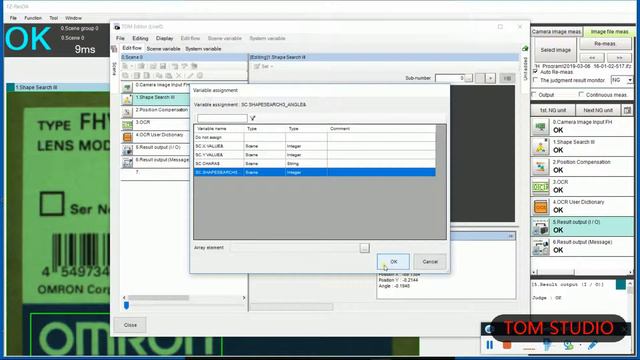Apply the variable filter funnel icon
The width and height of the screenshot is (640, 360).
(253, 118)
